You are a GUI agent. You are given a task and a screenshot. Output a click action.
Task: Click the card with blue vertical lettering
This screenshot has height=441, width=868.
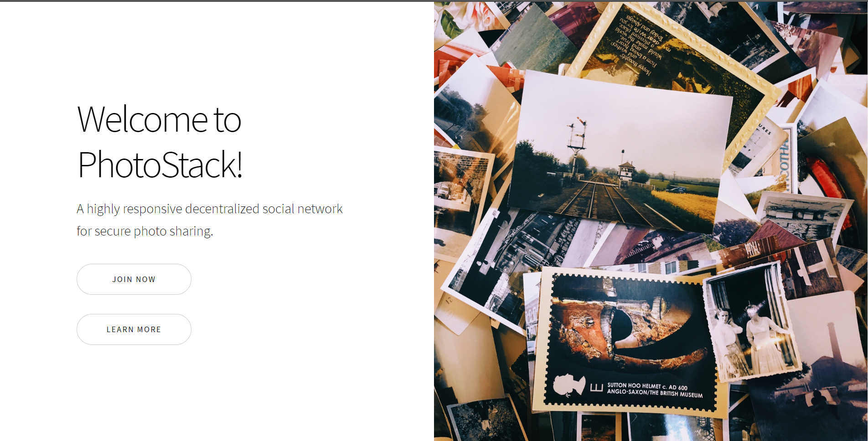785,159
